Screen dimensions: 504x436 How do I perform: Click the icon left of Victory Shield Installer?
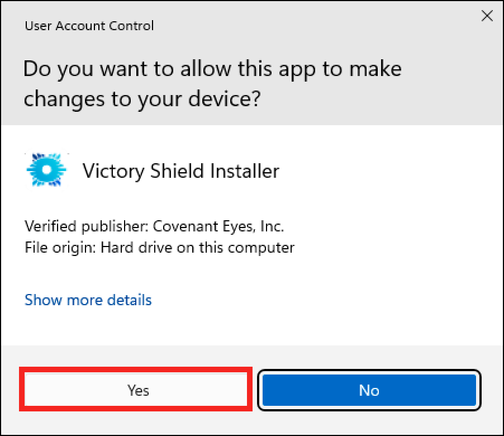click(x=46, y=169)
